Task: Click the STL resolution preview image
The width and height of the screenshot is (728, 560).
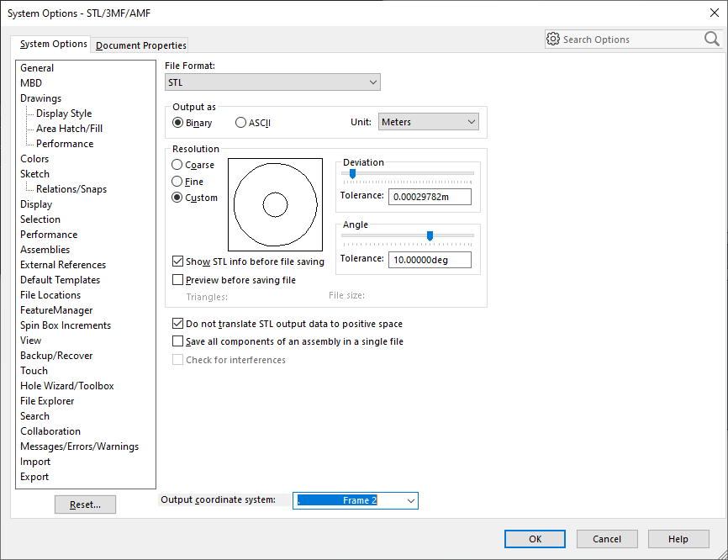Action: [x=275, y=204]
